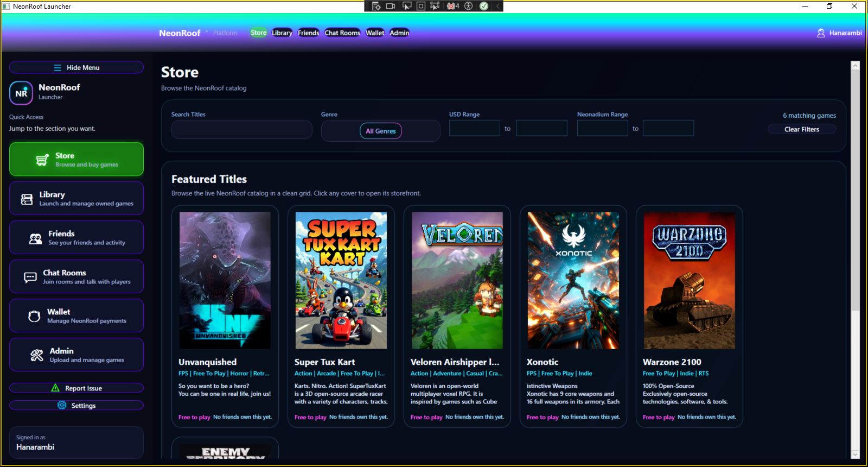Image resolution: width=868 pixels, height=467 pixels.
Task: Click the user profile icon near Hanarambi
Action: point(821,33)
